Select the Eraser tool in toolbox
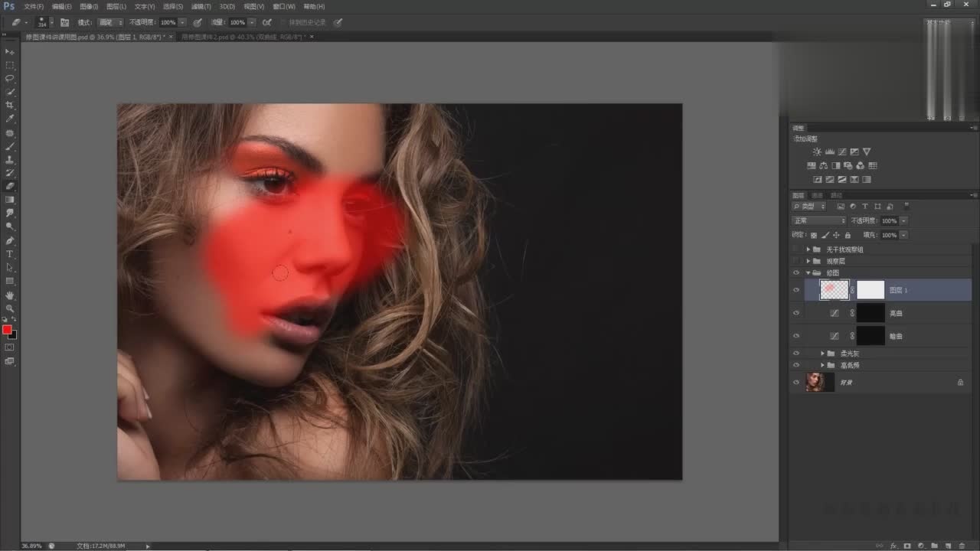This screenshot has width=980, height=551. [10, 186]
